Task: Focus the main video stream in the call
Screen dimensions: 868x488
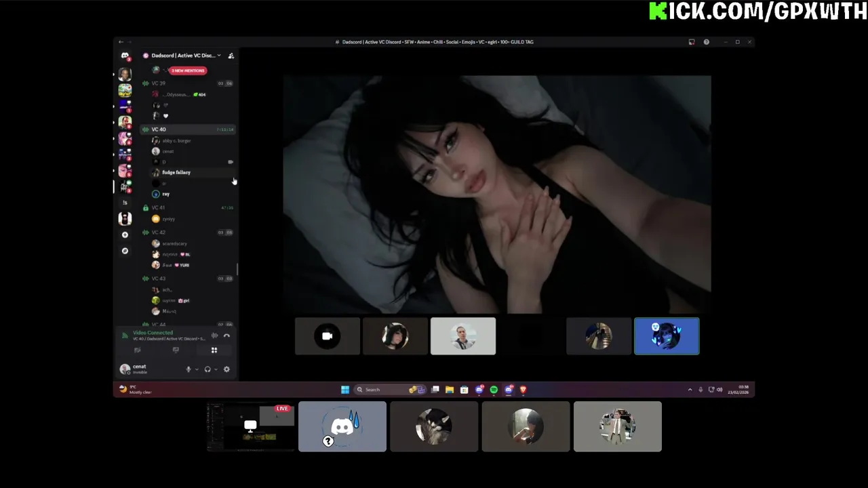Action: pyautogui.click(x=497, y=195)
